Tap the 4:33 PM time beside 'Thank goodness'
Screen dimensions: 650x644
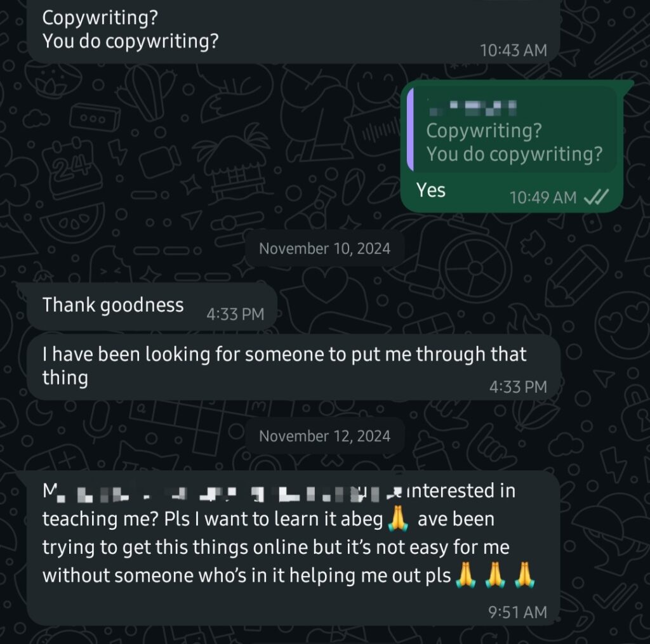click(235, 315)
